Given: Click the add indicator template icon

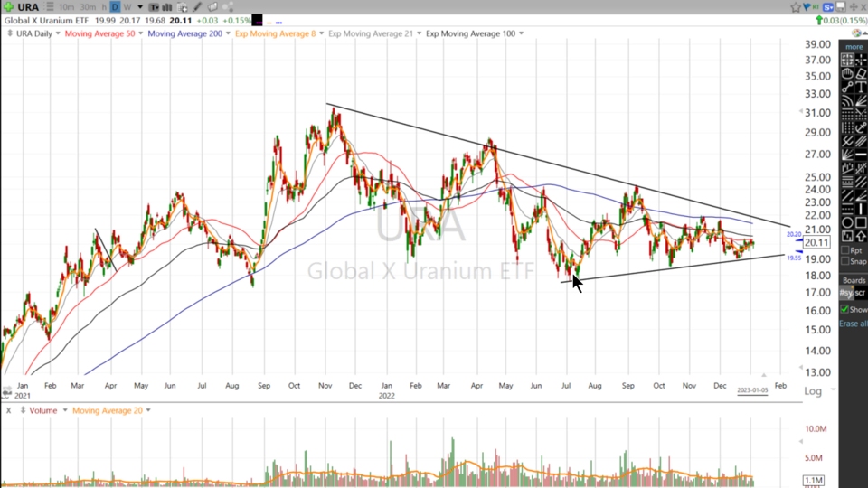Looking at the screenshot, I should [182, 7].
